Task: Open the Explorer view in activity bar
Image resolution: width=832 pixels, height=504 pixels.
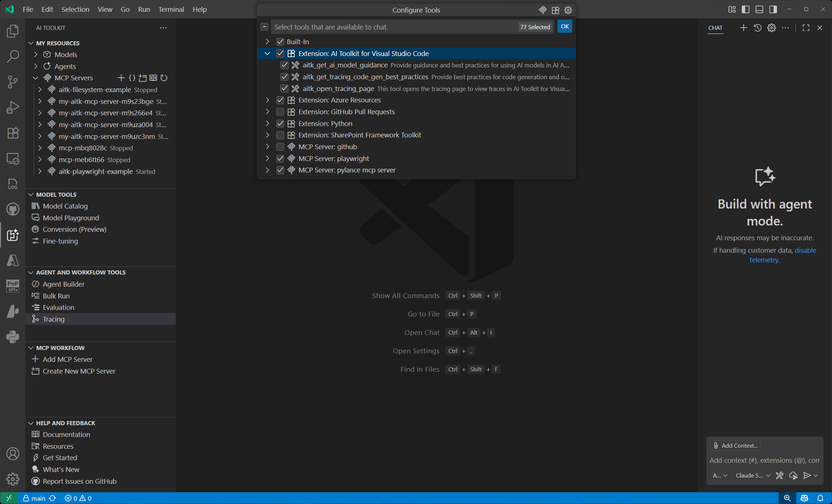Action: (x=13, y=31)
